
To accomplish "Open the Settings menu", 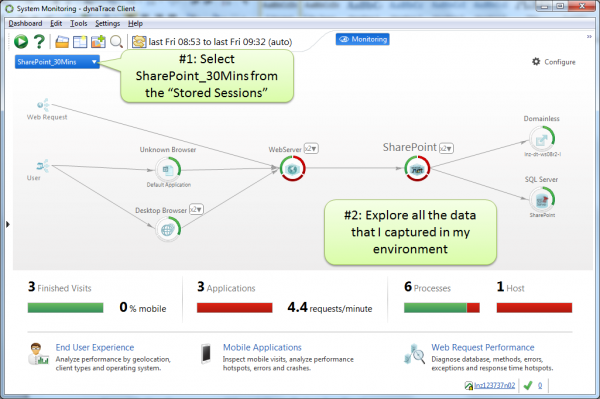I will [108, 23].
